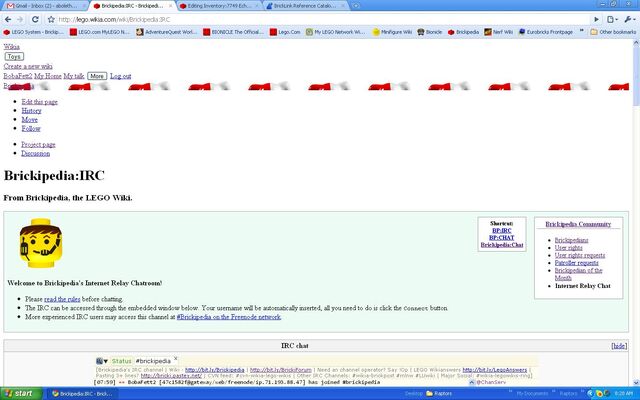Click the Toys button
Image resolution: width=640 pixels, height=400 pixels.
click(x=14, y=56)
